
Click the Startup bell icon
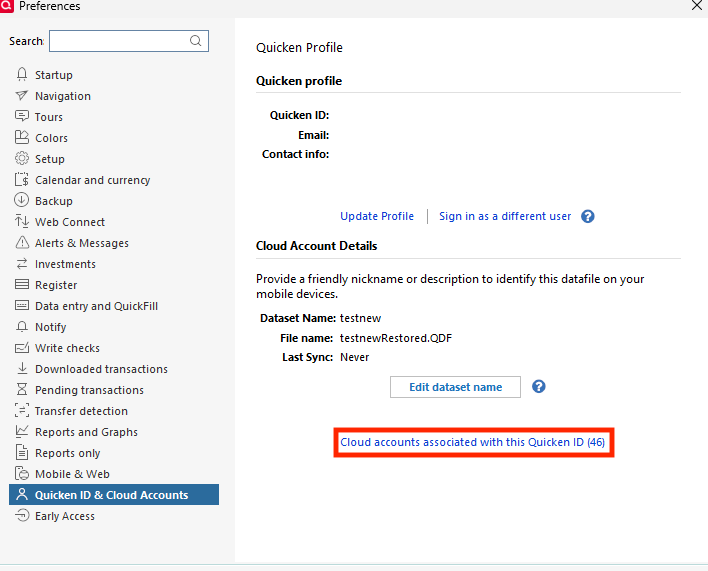[22, 74]
